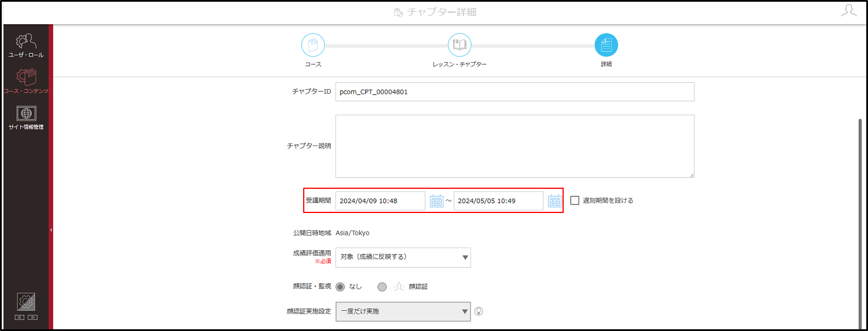The height and width of the screenshot is (331, 868).
Task: Open the 顔認証実施設定 dropdown
Action: tap(403, 311)
